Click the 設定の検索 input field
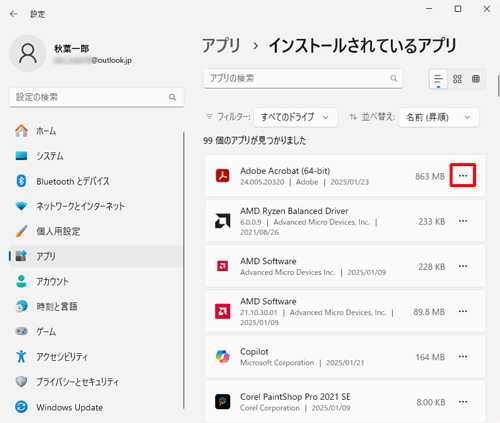The width and height of the screenshot is (500, 423). (x=96, y=97)
